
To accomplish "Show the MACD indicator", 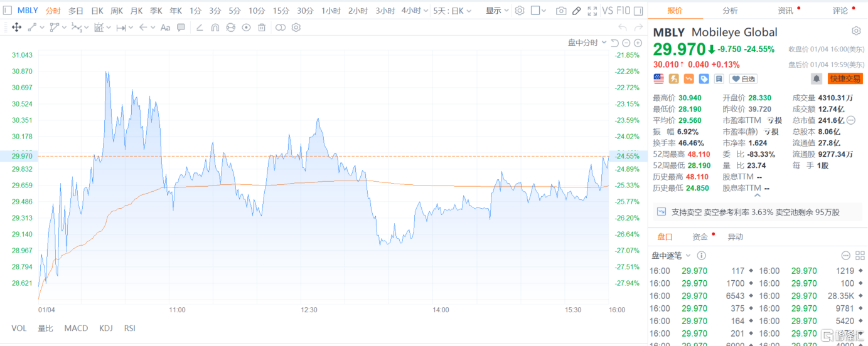I will click(x=76, y=328).
